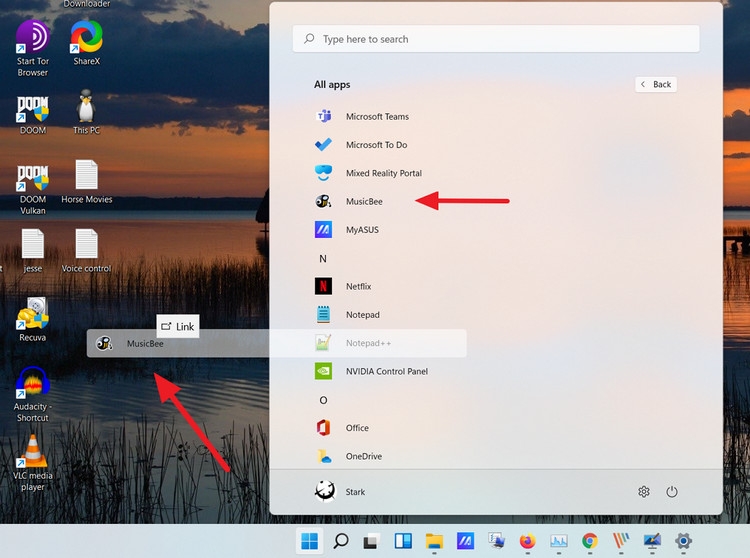Open MusicBee from the All apps list
The width and height of the screenshot is (750, 558).
click(363, 201)
